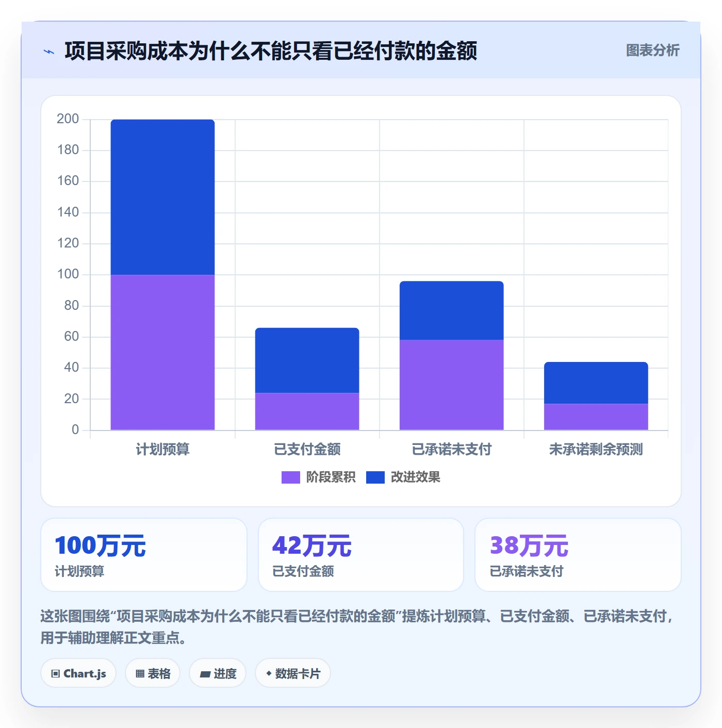Select the Chart.js tag

tap(78, 673)
